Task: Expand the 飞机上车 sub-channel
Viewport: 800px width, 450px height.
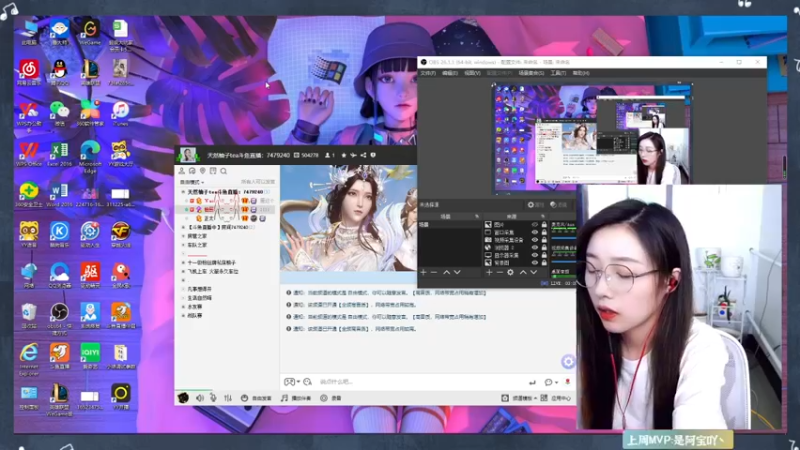Action: click(183, 271)
